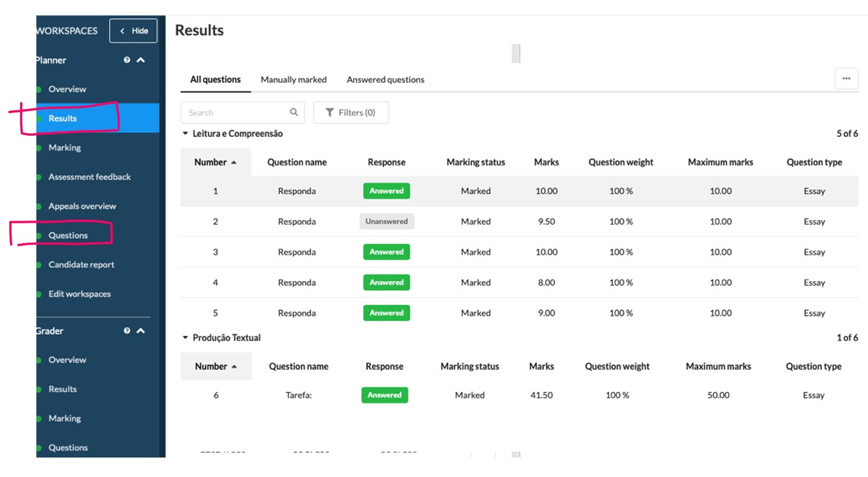
Task: Hide the workspaces sidebar
Action: (x=133, y=31)
